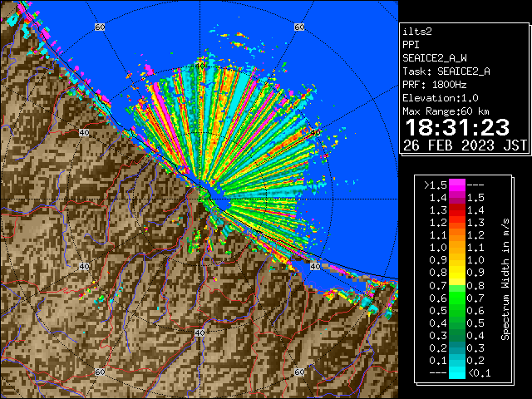Image resolution: width=532 pixels, height=399 pixels.
Task: Select the "Task: SEAICE2_A" line
Action: (446, 71)
